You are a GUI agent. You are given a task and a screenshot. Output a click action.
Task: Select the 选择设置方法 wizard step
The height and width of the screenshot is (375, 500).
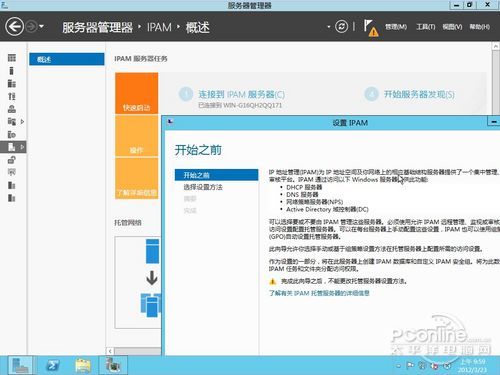click(203, 187)
